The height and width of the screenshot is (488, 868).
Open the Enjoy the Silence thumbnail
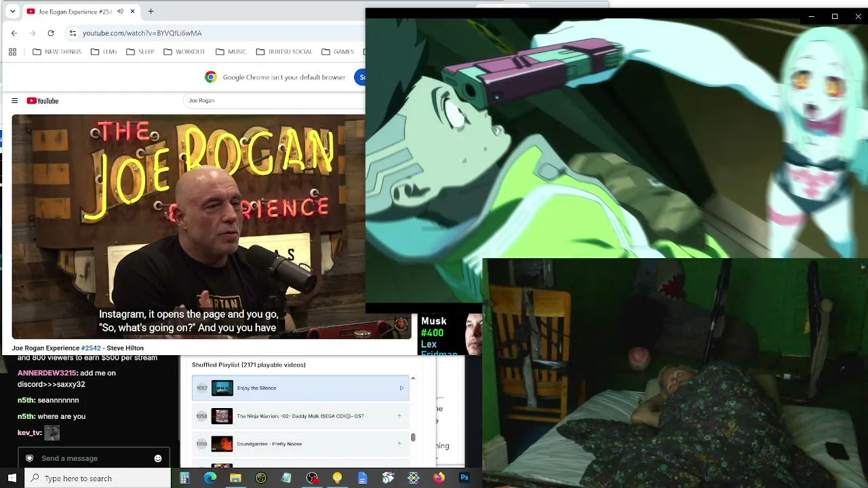[x=222, y=388]
